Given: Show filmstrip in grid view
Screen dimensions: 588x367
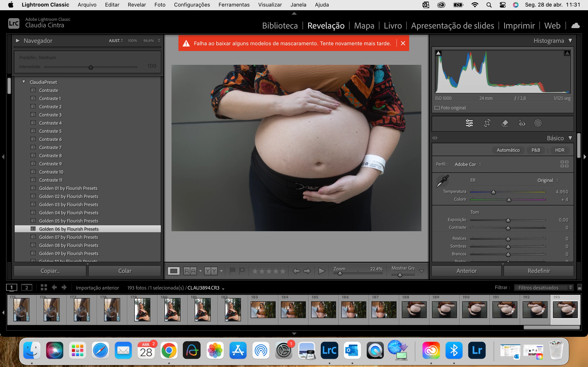Looking at the screenshot, I should (x=44, y=288).
